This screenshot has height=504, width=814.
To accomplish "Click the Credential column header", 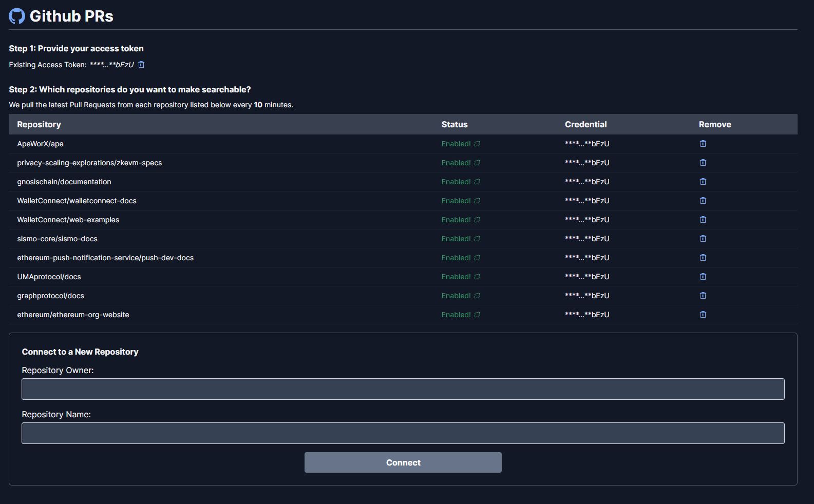I will (x=585, y=124).
